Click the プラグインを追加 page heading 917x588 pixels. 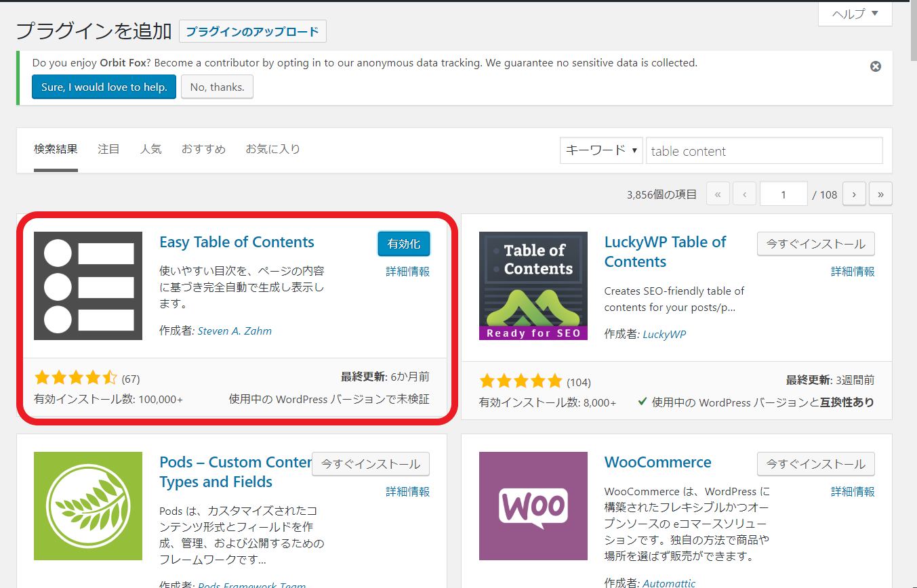[94, 31]
